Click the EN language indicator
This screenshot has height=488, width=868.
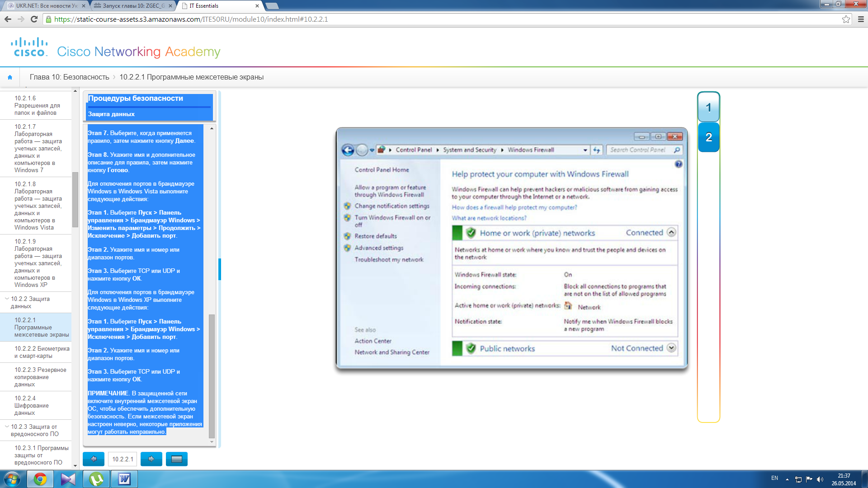coord(774,478)
